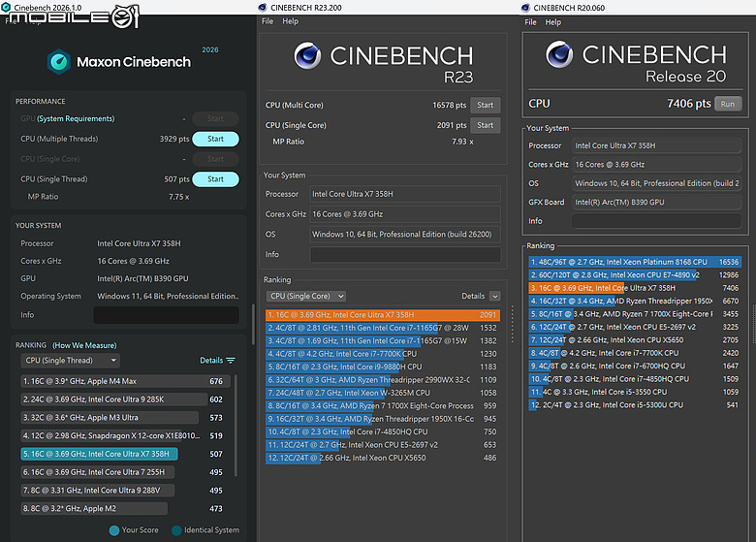Select the Intel Core Ultra 7 255H row
756x542 pixels.
(x=125, y=472)
